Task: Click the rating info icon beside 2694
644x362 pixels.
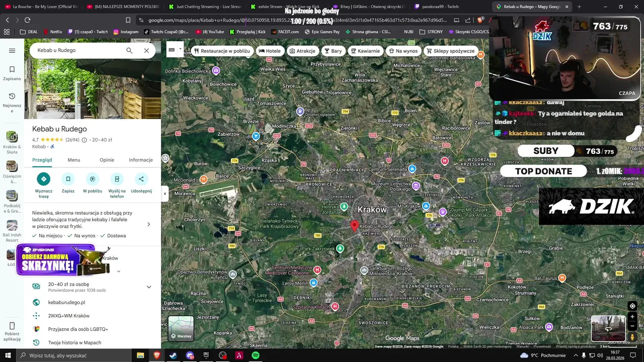Action: coord(84,140)
